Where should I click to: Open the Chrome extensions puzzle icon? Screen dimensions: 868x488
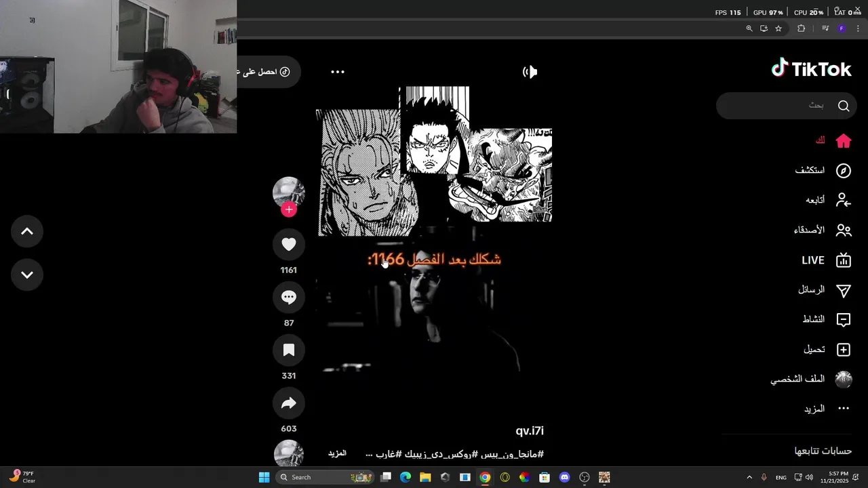click(802, 28)
